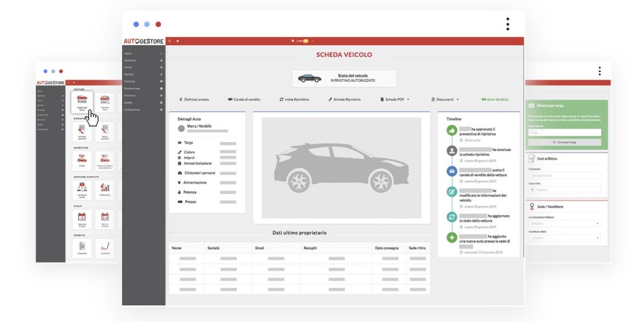Screen dimensions: 644x322
Task: Open Stock Auto in the main sidebar
Action: 130,96
